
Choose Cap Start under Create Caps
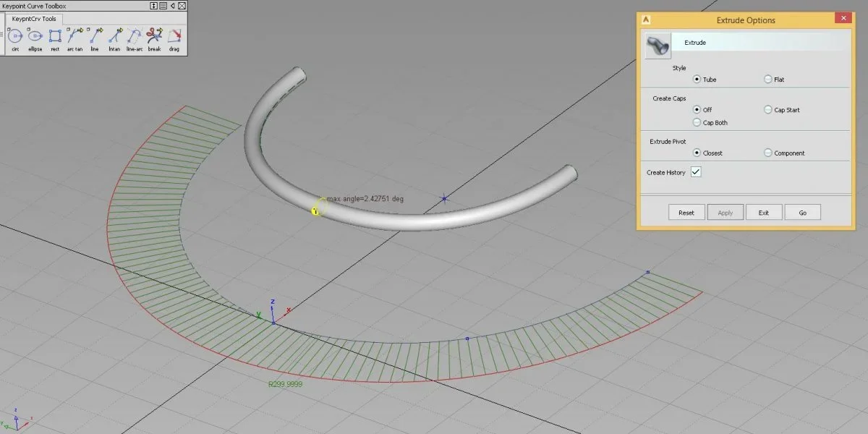click(767, 110)
